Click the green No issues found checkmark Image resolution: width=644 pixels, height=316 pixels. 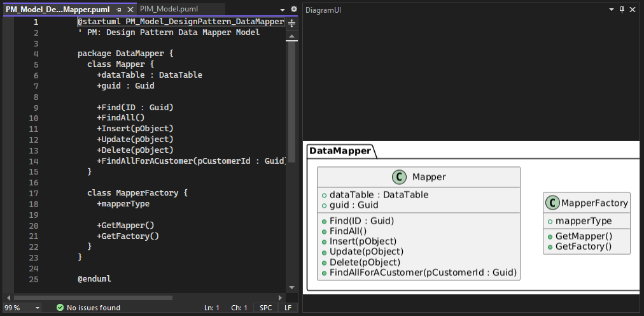click(x=60, y=307)
